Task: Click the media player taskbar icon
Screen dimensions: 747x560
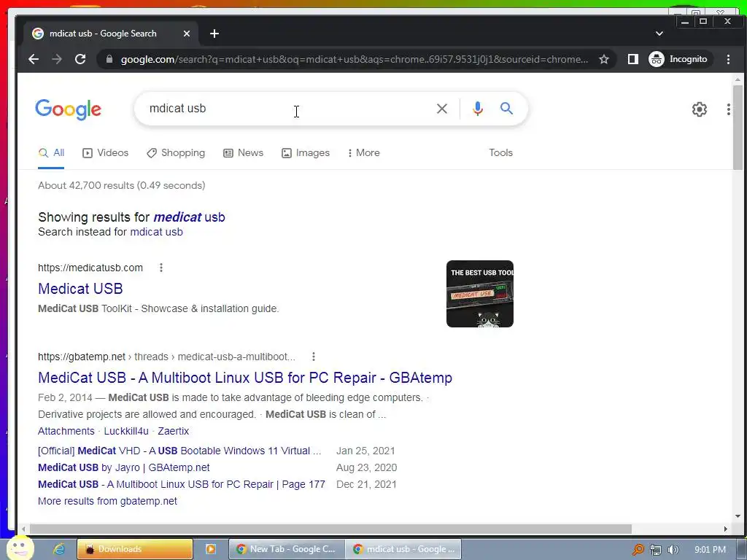Action: (211, 549)
